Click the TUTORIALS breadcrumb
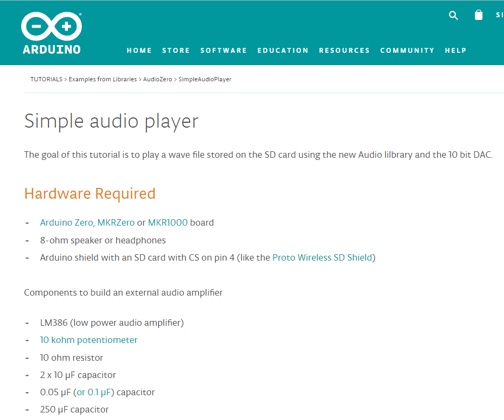504x420 pixels. click(x=46, y=79)
